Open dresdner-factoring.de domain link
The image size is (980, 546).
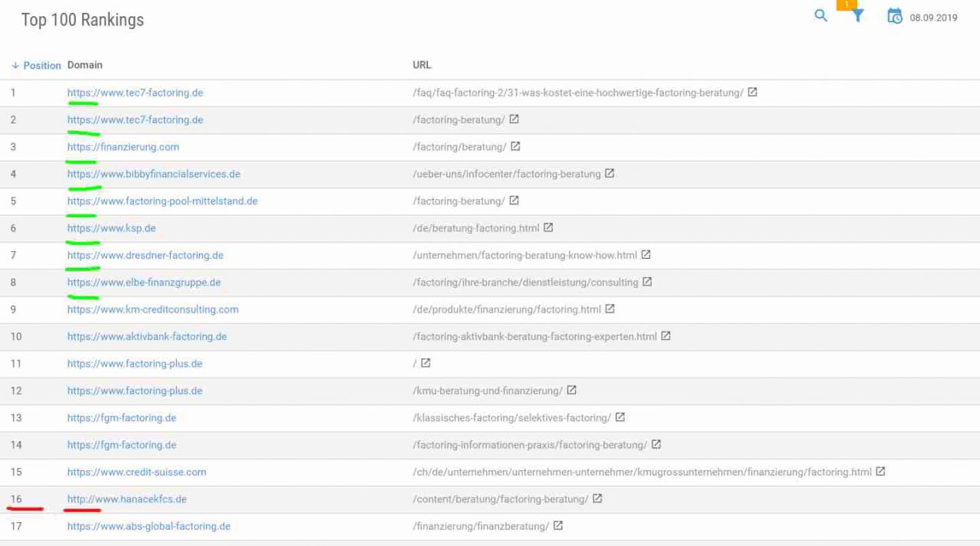(145, 255)
